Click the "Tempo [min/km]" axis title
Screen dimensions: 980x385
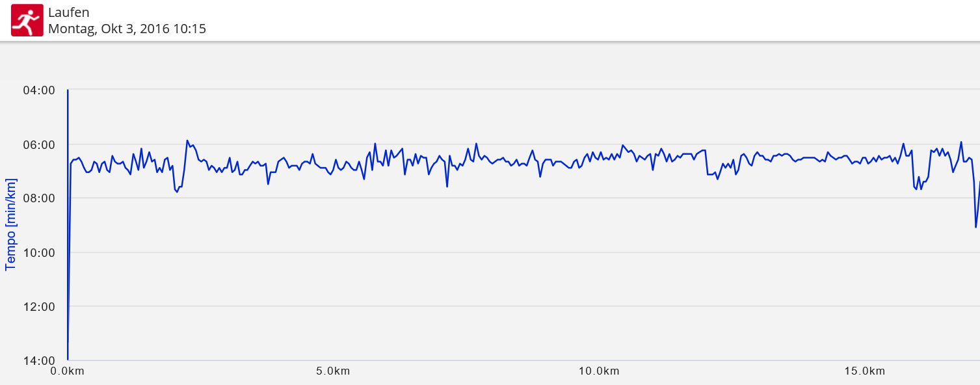(10, 224)
